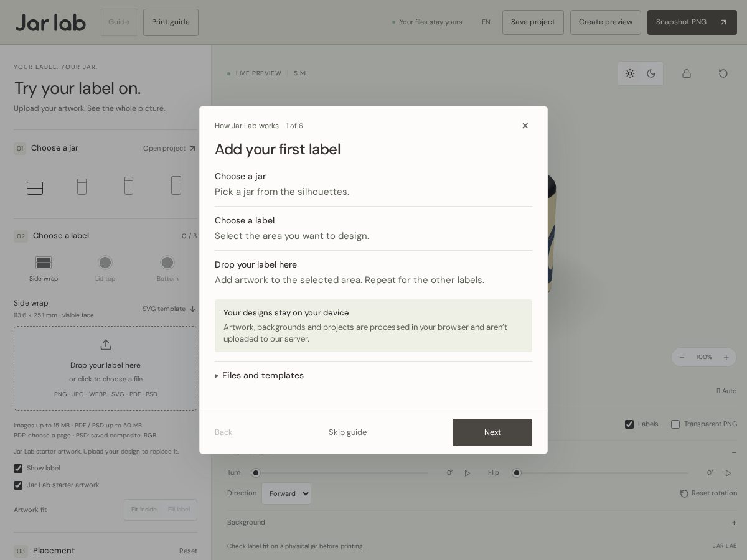Change language via EN selector
Screen dimensions: 747x560
(x=486, y=22)
